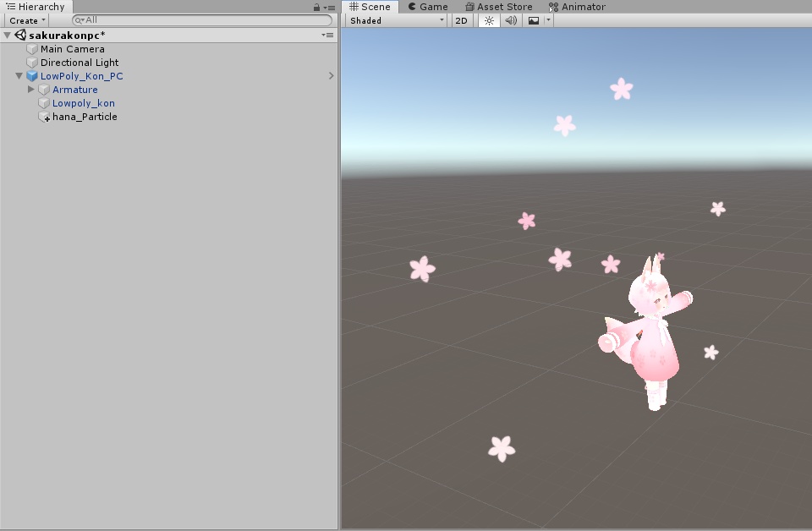Click the Main Camera cube icon
Screen dimensions: 812x531
[32, 49]
